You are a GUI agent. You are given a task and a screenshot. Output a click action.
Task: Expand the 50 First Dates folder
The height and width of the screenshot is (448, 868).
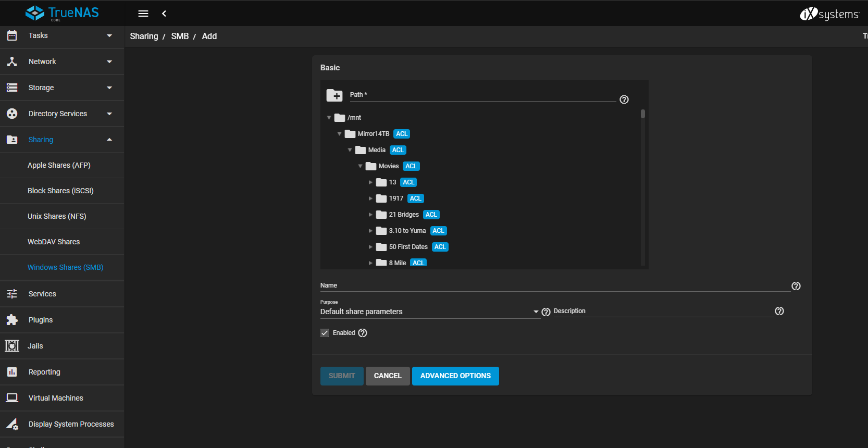(x=370, y=247)
